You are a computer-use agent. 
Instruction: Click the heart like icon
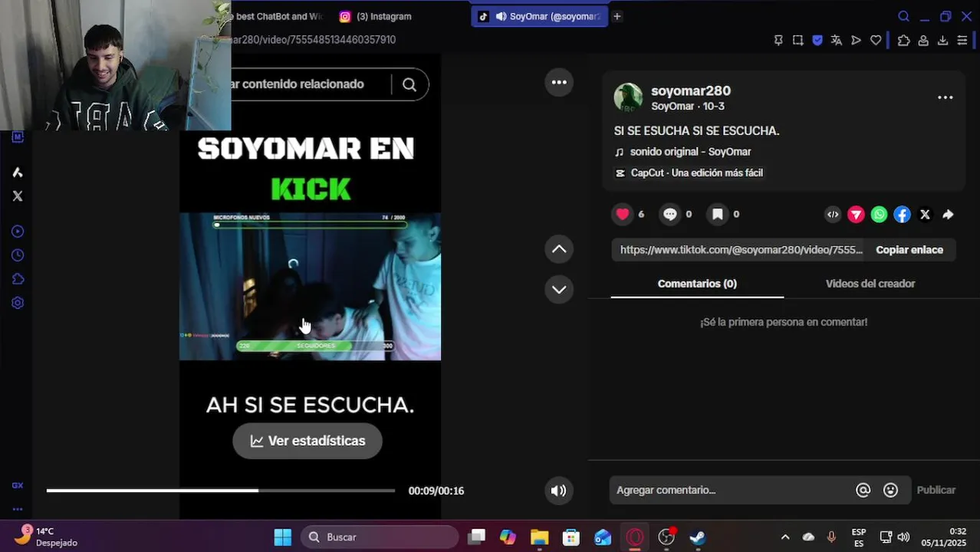[x=623, y=215]
